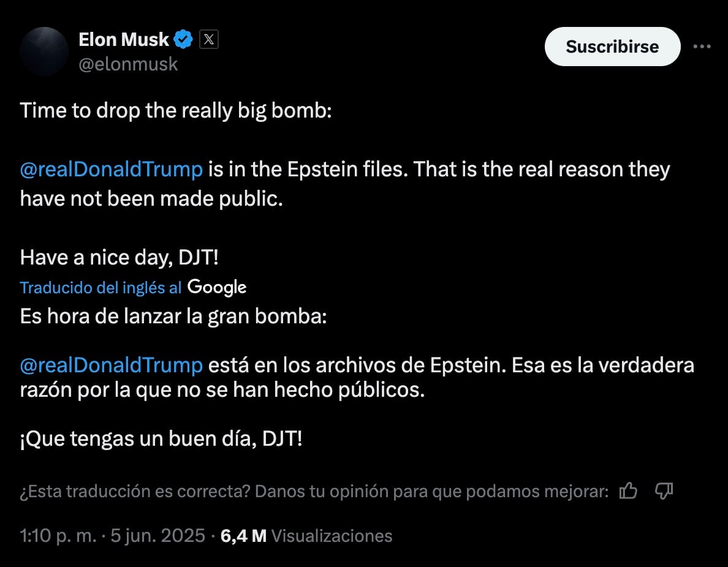The image size is (728, 567).
Task: Click the "Es hora de lanzar la gran bomba" line
Action: click(x=173, y=317)
